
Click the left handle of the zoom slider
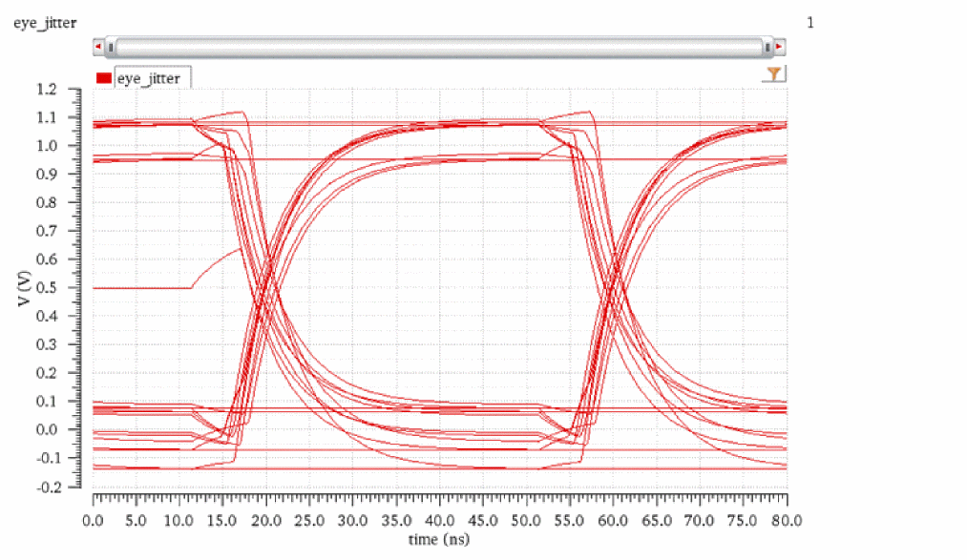(111, 47)
